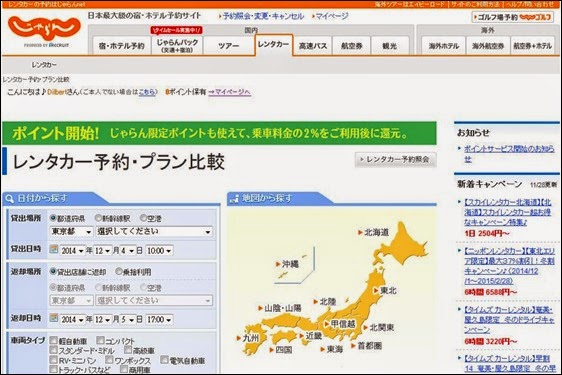
Task: Choose 都道府県 radio for pickup location
Action: (53, 218)
